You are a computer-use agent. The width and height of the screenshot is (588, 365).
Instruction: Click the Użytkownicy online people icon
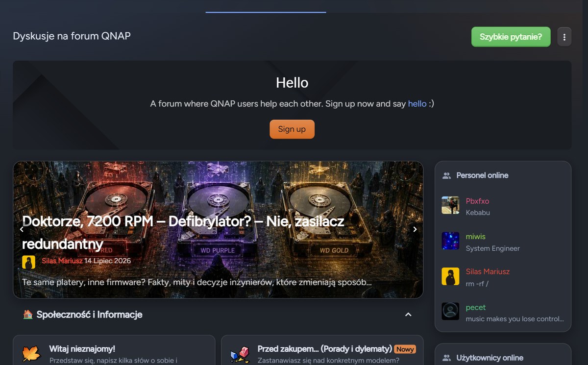(x=446, y=358)
